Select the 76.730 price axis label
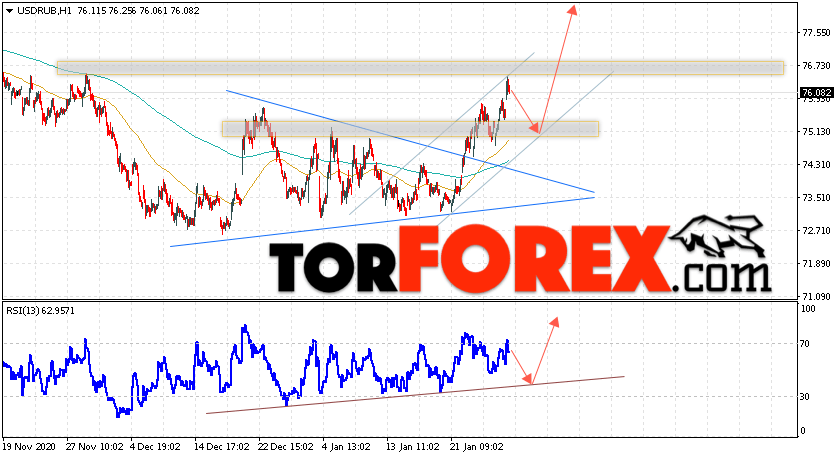 click(x=816, y=66)
